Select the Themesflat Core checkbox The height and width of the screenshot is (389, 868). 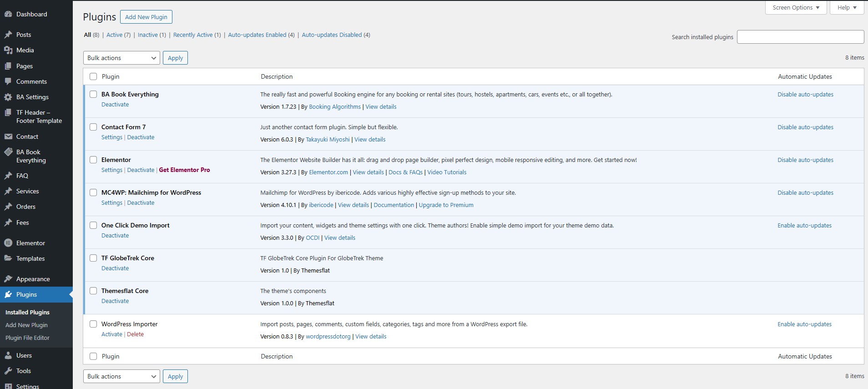coord(93,291)
